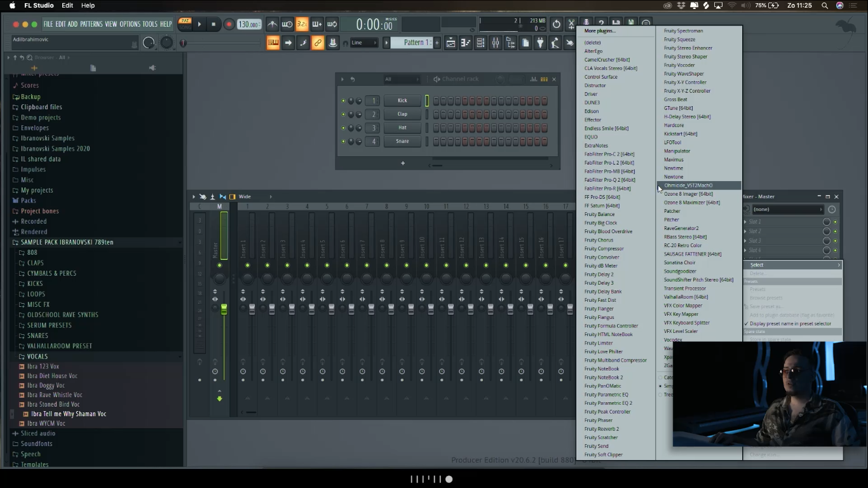Viewport: 868px width, 488px height.
Task: Open the (none) input dropdown in Mixer Master
Action: coord(788,209)
